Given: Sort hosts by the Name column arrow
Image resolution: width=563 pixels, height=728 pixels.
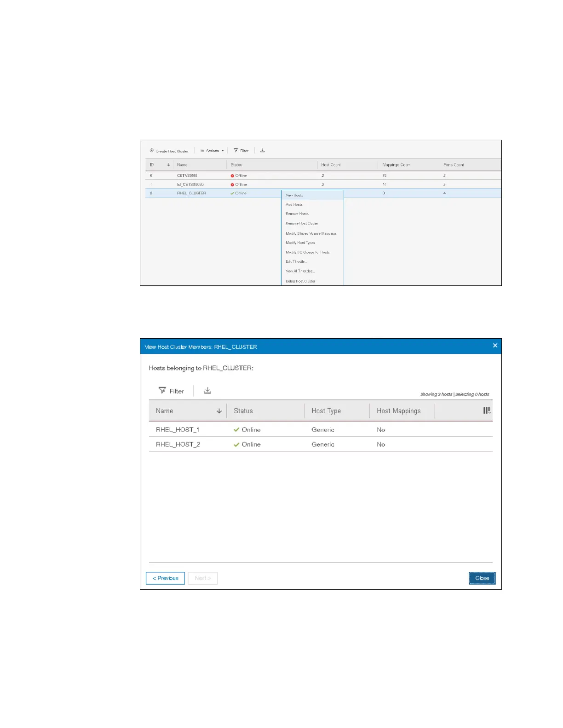Looking at the screenshot, I should tap(219, 411).
